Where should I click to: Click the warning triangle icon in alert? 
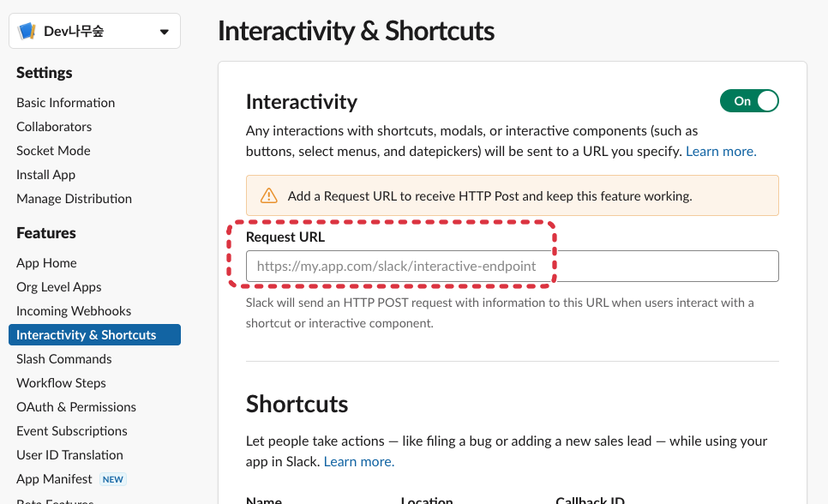point(269,196)
